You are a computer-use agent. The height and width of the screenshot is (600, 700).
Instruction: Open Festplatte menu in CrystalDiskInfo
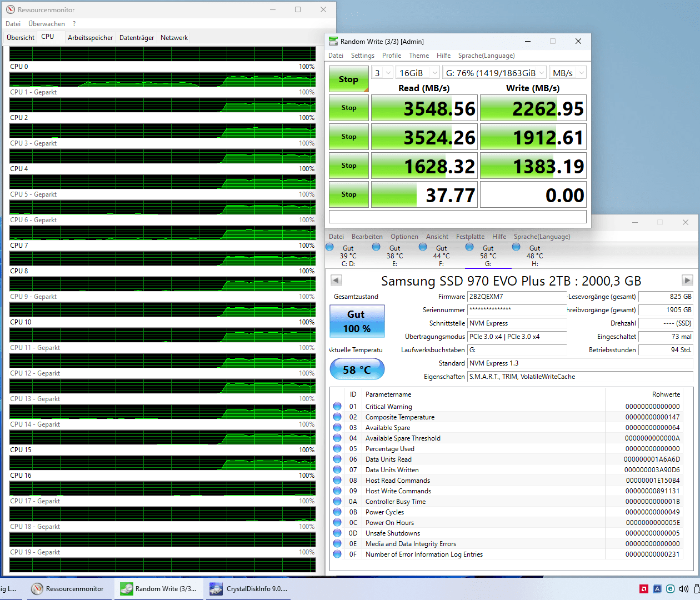tap(470, 237)
